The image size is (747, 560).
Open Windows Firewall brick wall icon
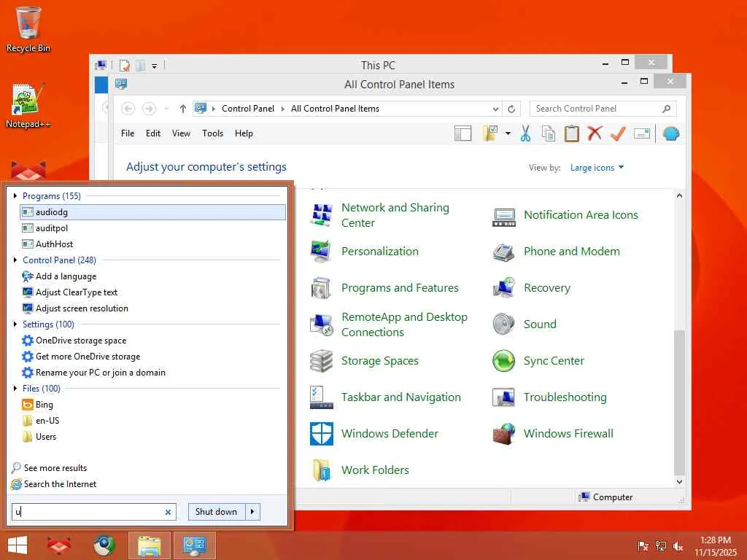tap(503, 433)
